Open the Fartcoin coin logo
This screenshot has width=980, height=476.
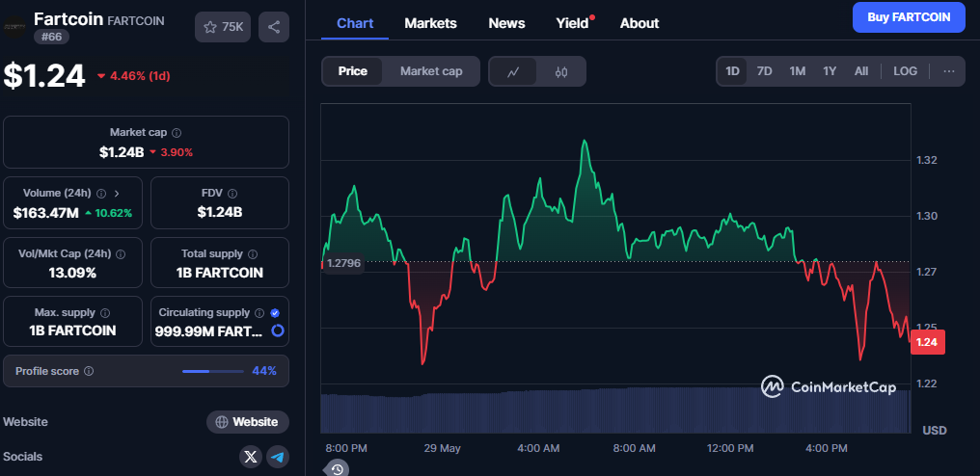(15, 27)
